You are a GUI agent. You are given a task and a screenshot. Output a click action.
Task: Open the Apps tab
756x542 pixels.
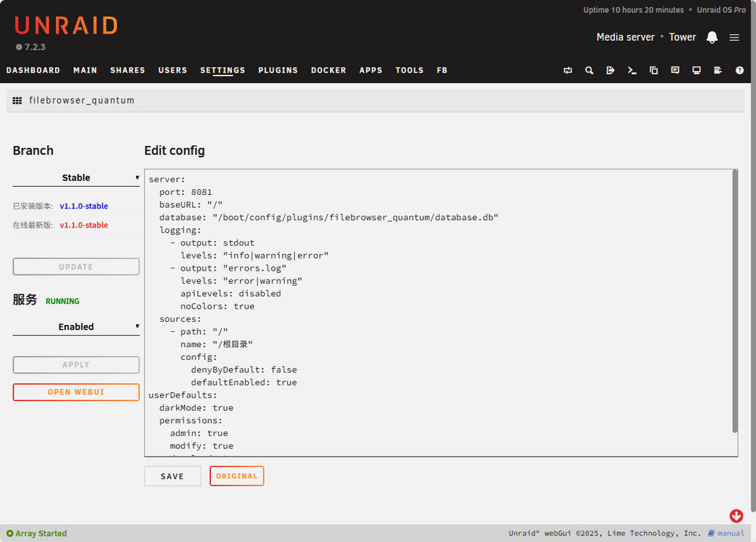click(370, 70)
